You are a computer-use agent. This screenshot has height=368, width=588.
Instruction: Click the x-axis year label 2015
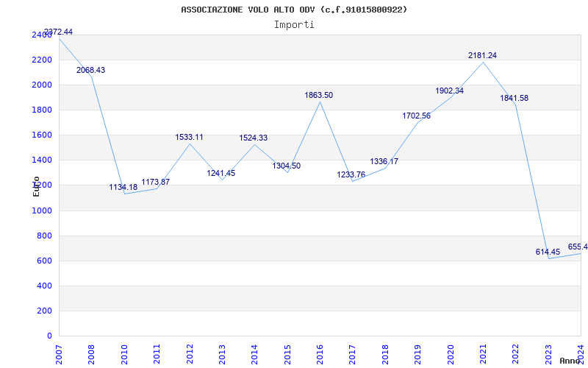pyautogui.click(x=287, y=354)
